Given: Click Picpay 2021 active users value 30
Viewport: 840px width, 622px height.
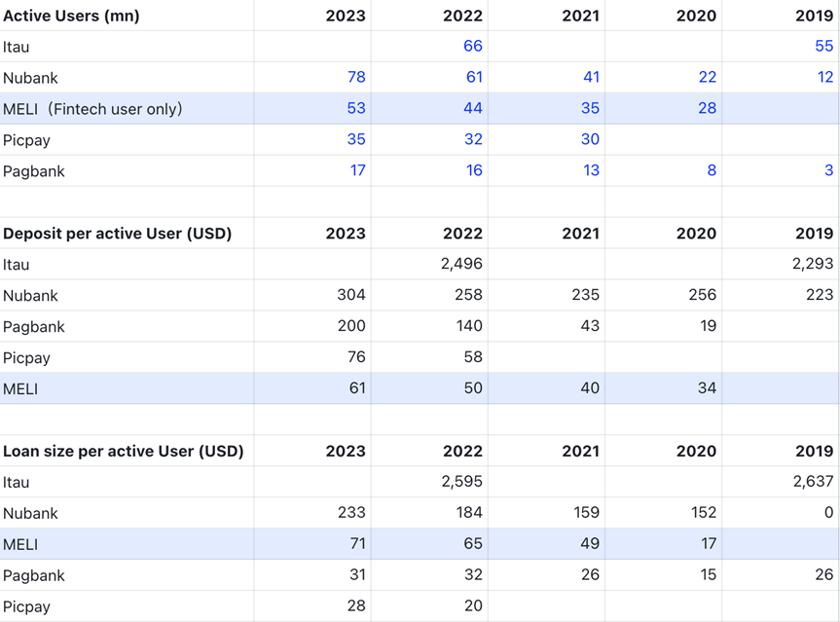Looking at the screenshot, I should 591,139.
